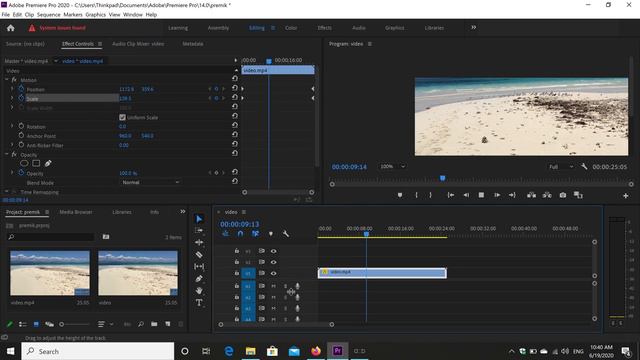Open playback resolution Full dropdown
The width and height of the screenshot is (640, 360).
[561, 167]
